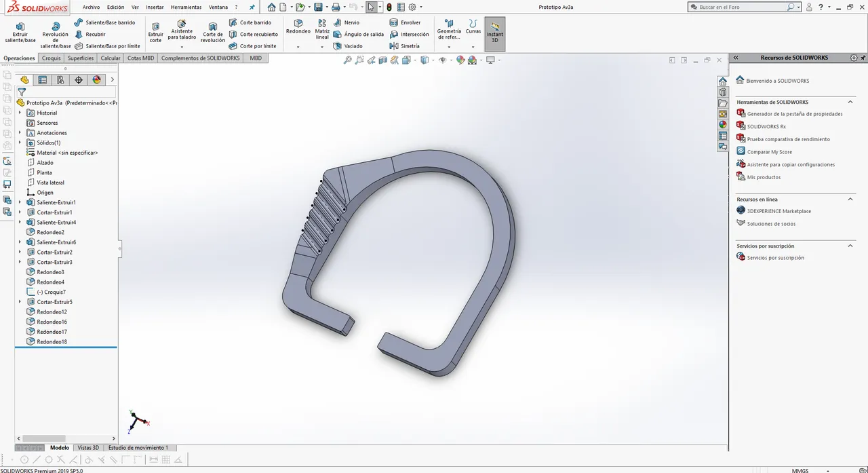The width and height of the screenshot is (868, 473).
Task: Select Revolución de saliente/base tool
Action: 55,35
